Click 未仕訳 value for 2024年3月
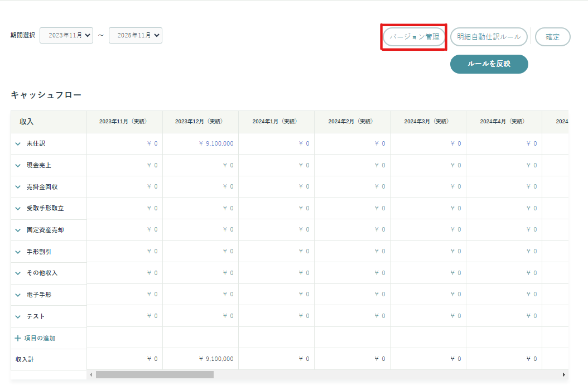The height and width of the screenshot is (390, 588). coord(456,143)
